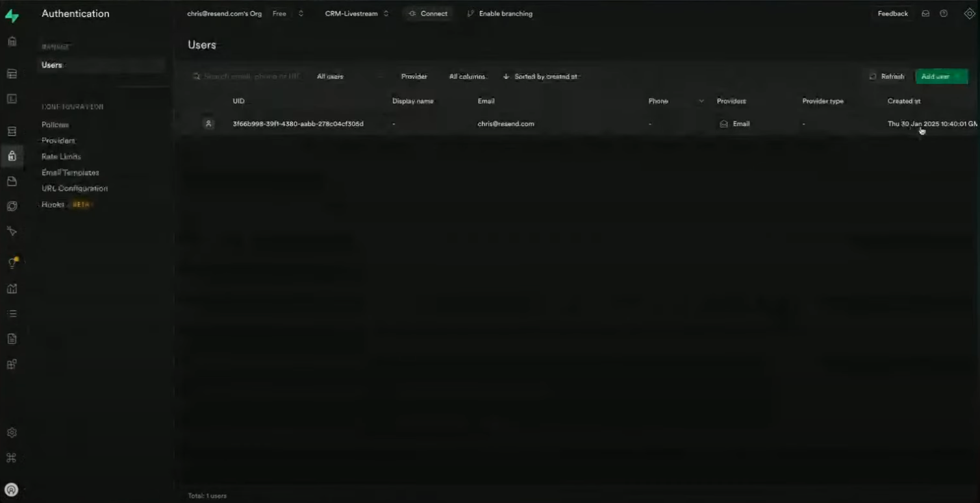Expand the organization switcher dropdown
This screenshot has height=503, width=980.
click(x=301, y=14)
